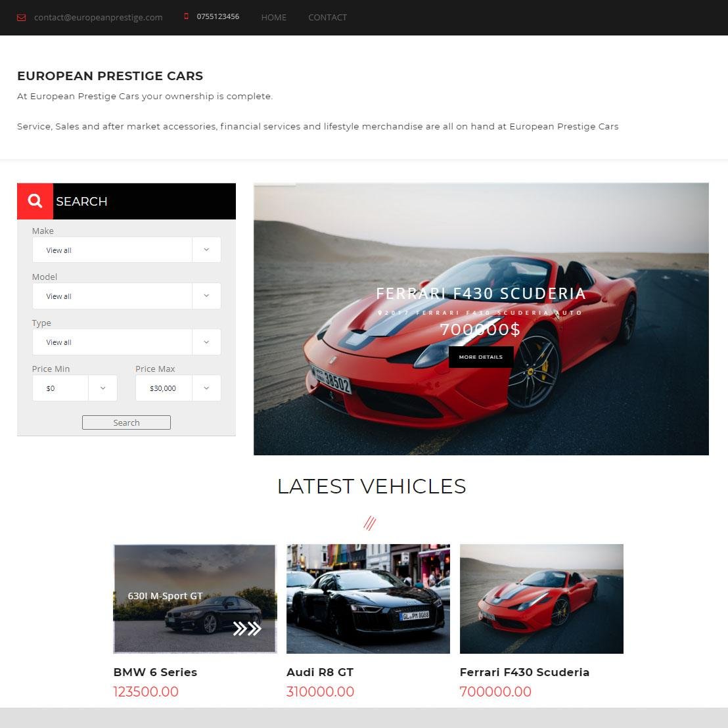Open the Audi R8 GT thumbnail
Screen dimensions: 728x728
click(x=368, y=599)
